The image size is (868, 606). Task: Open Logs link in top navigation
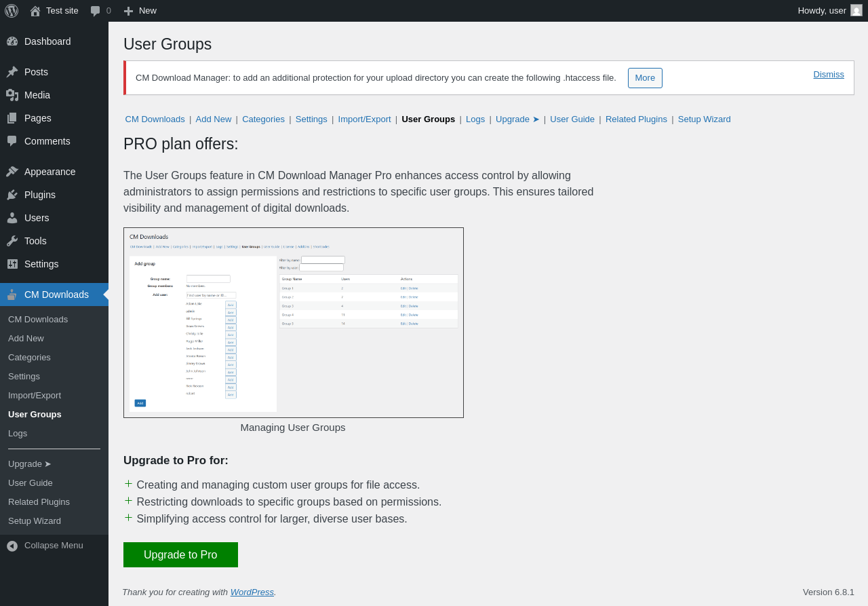coord(475,119)
